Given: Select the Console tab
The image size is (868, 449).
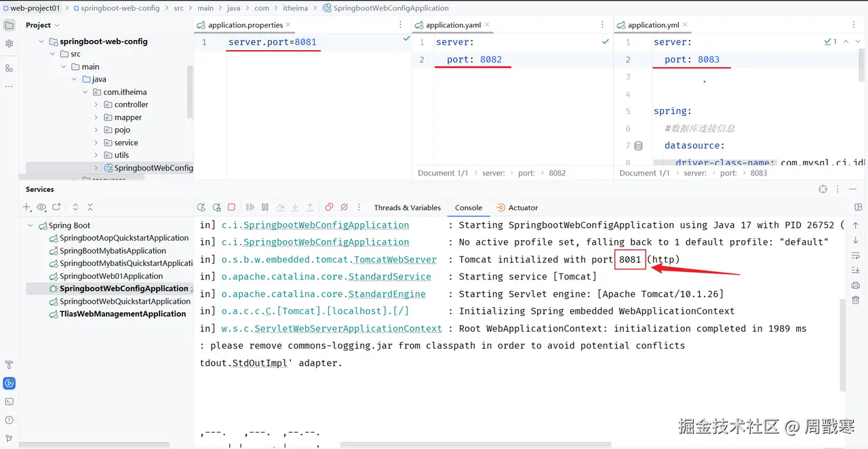Looking at the screenshot, I should [469, 208].
